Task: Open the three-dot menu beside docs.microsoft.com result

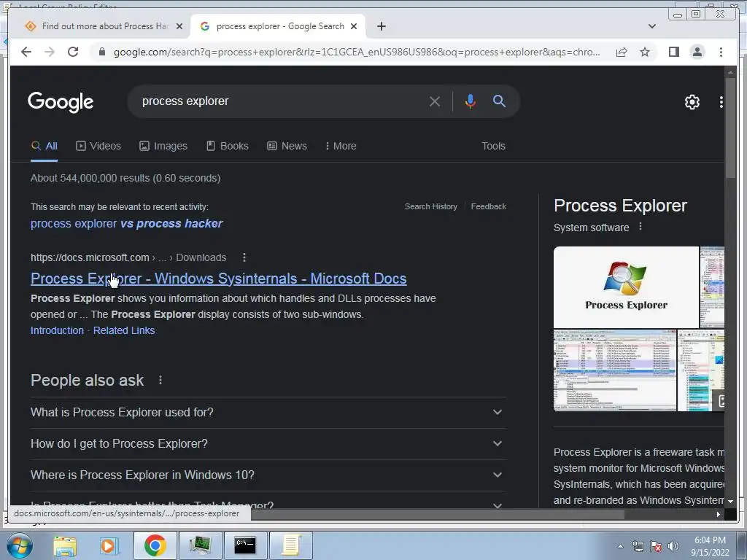Action: [x=244, y=257]
